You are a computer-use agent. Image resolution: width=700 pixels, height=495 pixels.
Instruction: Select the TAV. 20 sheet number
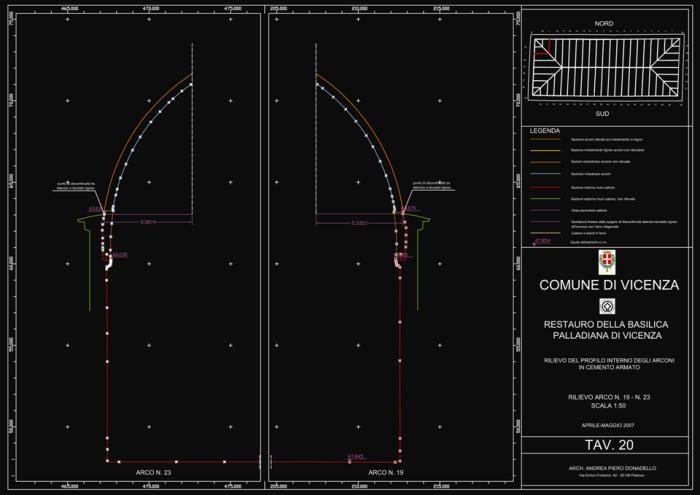pos(607,443)
